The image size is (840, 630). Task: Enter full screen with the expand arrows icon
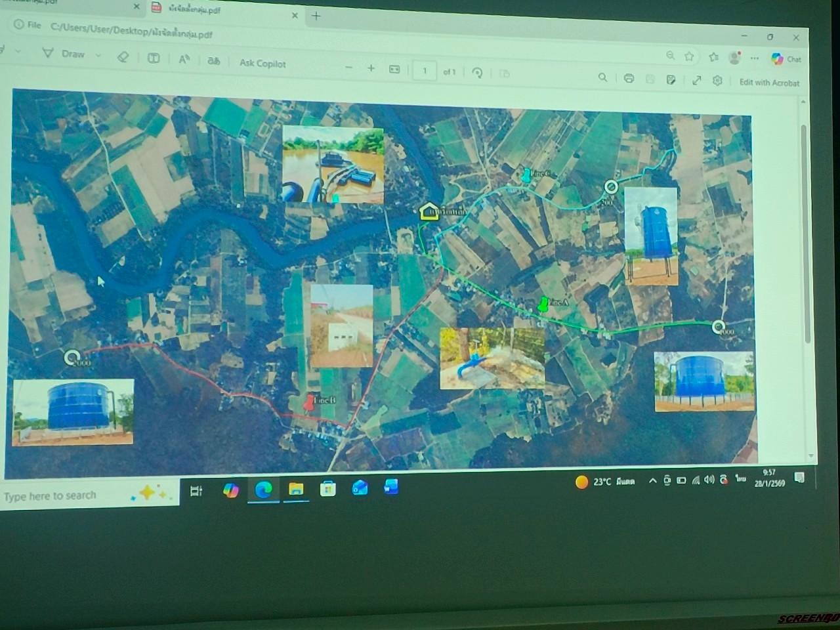(696, 80)
